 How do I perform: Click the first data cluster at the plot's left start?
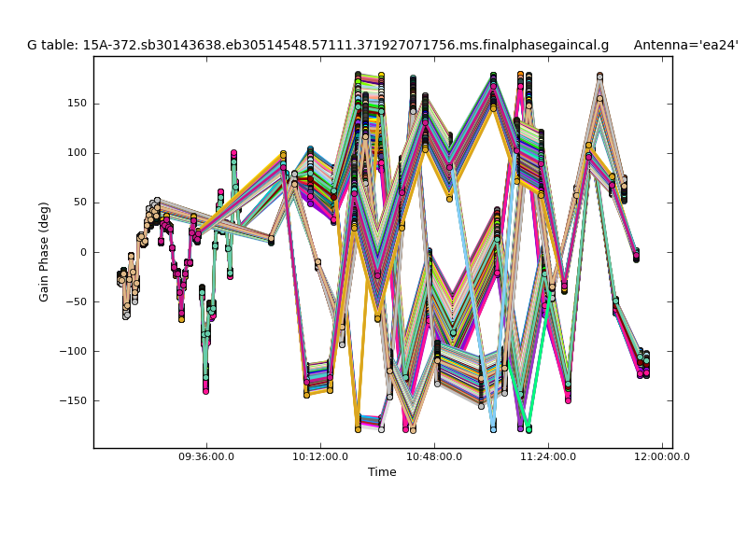coord(121,277)
